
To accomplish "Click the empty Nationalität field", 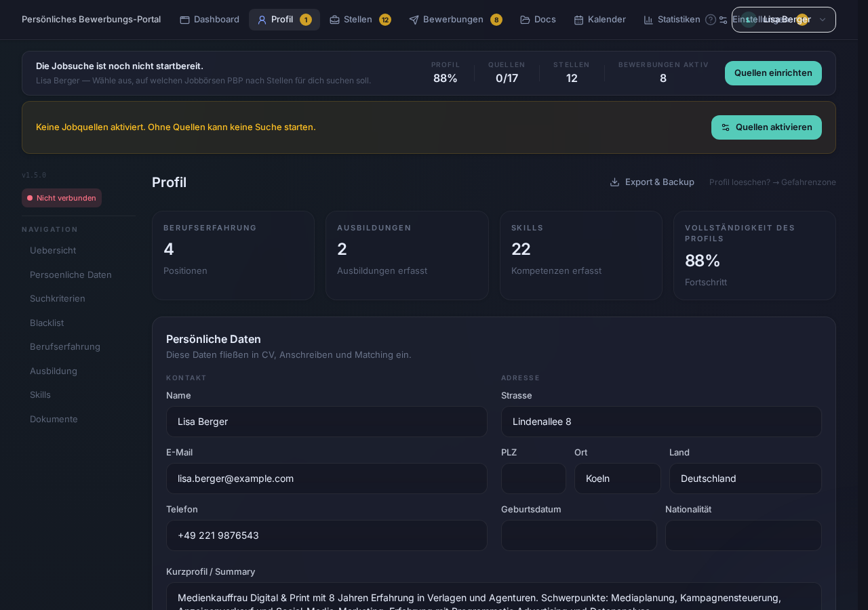I will coord(743,535).
